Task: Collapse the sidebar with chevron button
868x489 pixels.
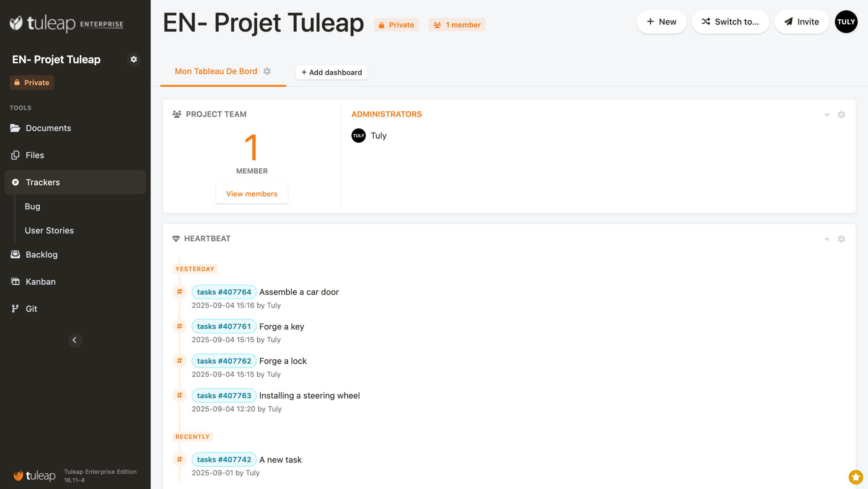Action: [75, 340]
